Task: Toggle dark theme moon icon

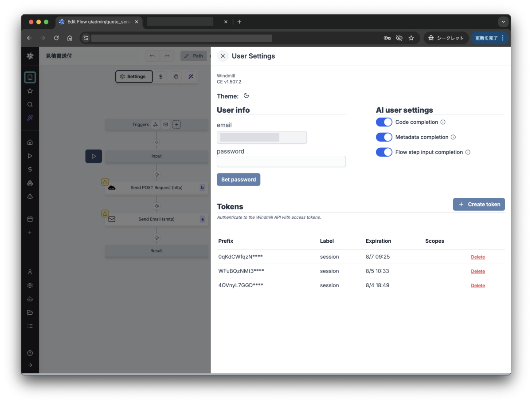Action: pos(246,96)
